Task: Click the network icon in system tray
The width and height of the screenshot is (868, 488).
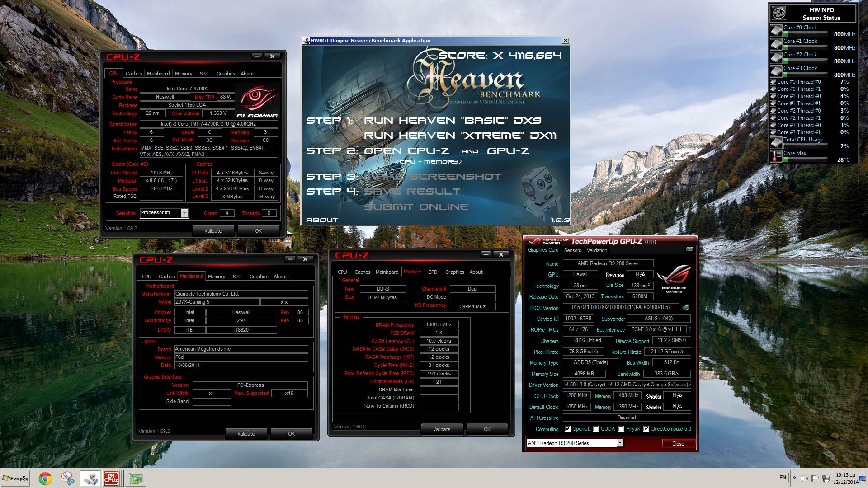Action: [x=826, y=478]
